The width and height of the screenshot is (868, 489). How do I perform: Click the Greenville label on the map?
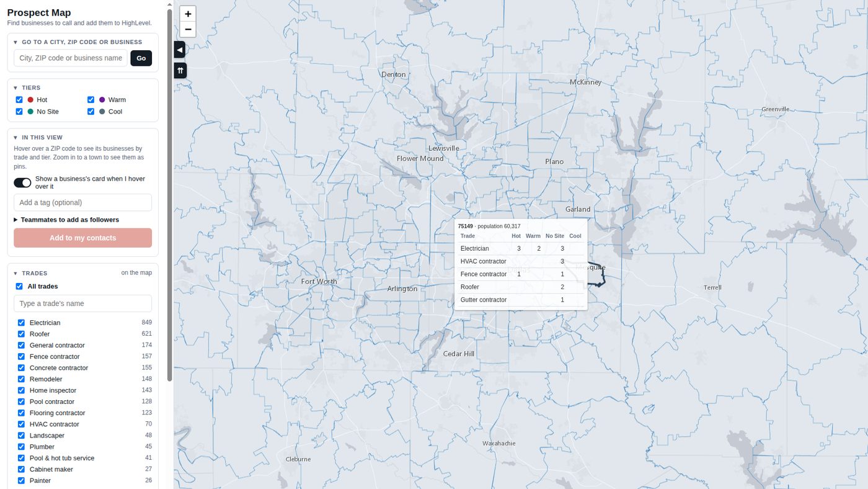pyautogui.click(x=776, y=109)
